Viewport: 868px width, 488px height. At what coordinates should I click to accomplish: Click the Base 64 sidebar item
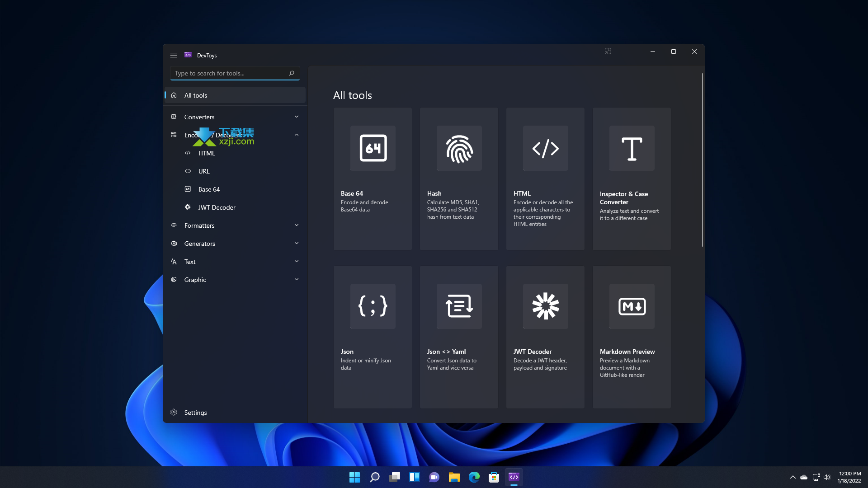click(x=209, y=189)
